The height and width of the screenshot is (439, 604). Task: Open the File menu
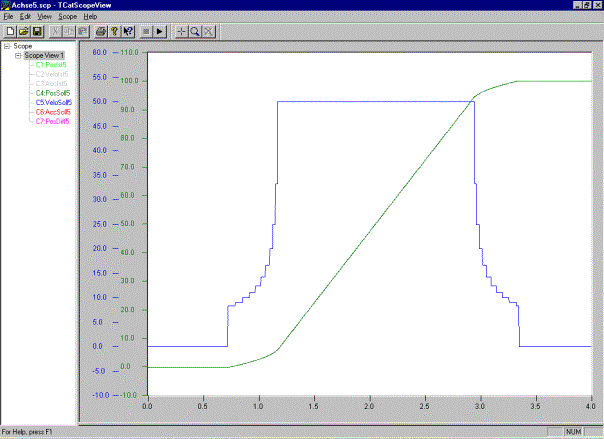8,18
